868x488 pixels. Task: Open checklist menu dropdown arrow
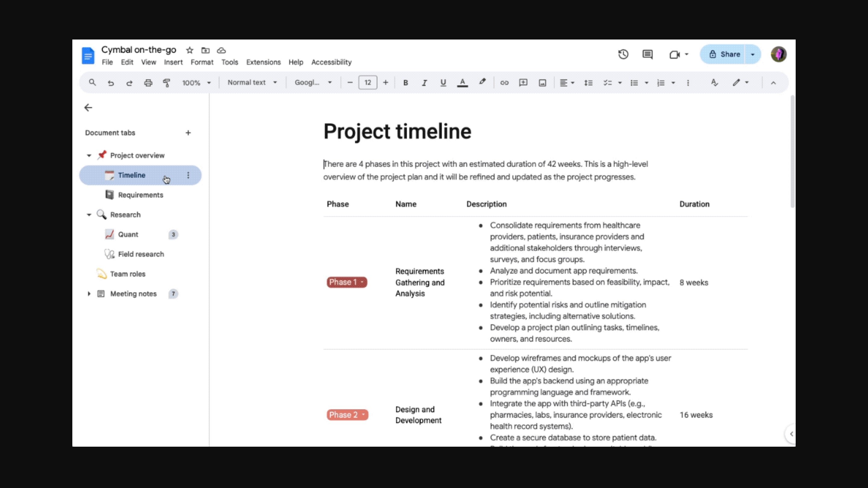[x=619, y=83]
